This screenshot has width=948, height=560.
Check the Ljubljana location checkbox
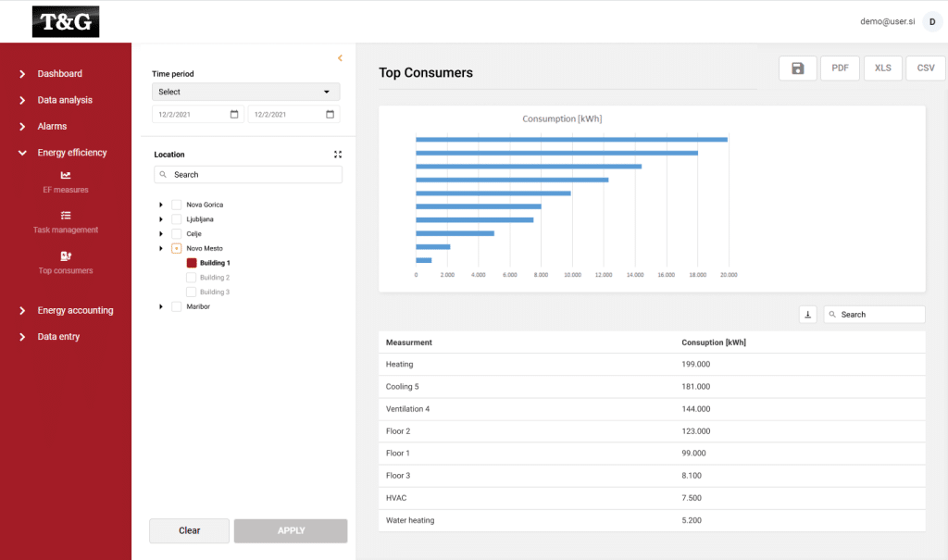pyautogui.click(x=176, y=219)
